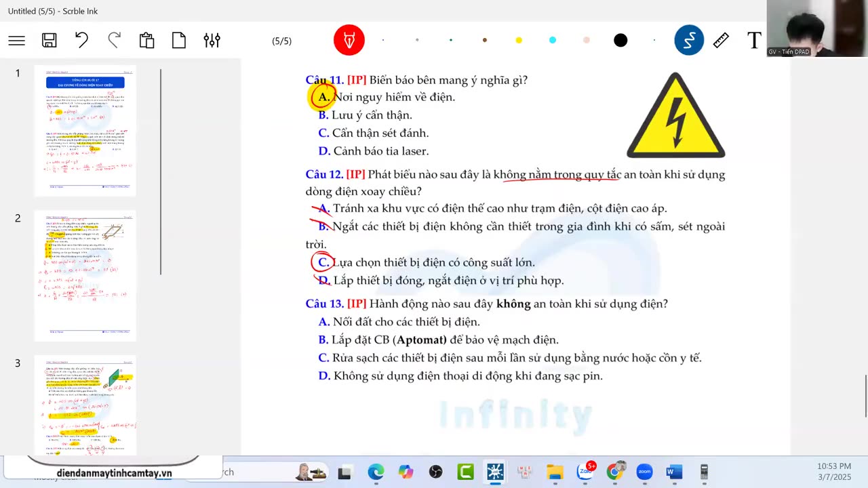868x488 pixels.
Task: Click answer 'D. Cảnh báo tia laser.'
Action: pyautogui.click(x=373, y=151)
